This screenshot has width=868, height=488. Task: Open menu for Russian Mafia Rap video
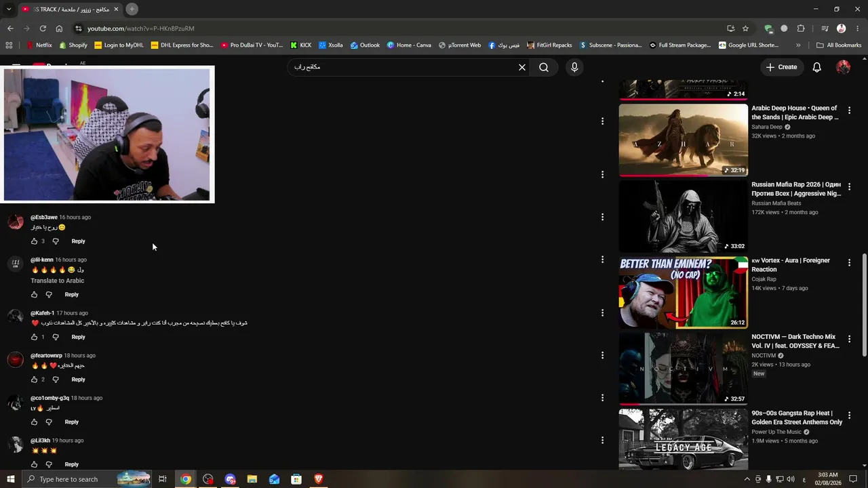click(849, 186)
